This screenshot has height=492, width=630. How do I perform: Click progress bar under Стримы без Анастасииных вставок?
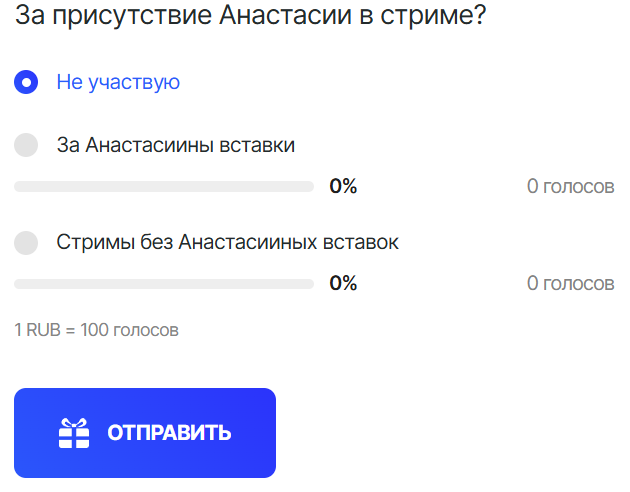[164, 284]
